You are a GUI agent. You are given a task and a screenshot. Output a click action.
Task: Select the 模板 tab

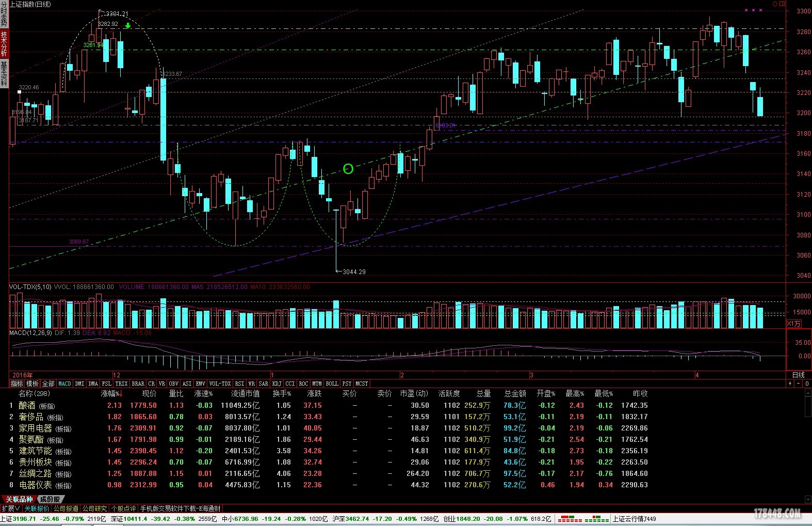point(33,384)
